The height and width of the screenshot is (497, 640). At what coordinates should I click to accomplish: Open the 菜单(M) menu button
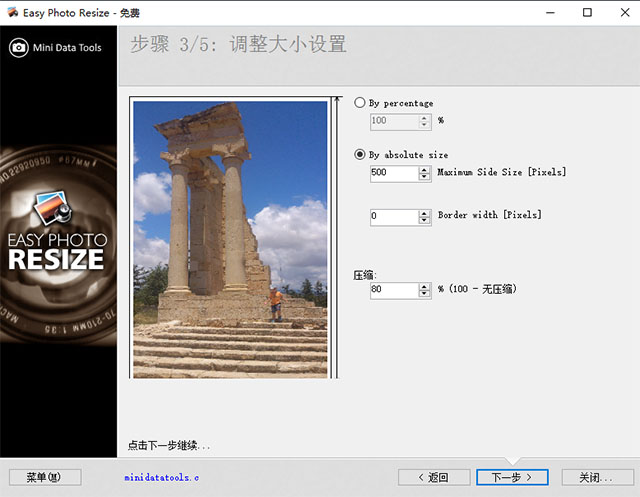45,477
